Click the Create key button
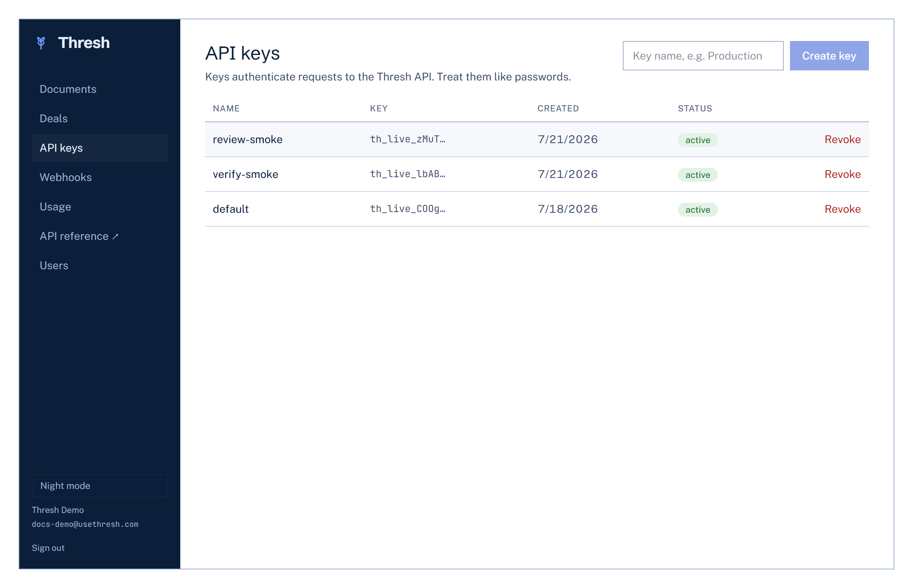 829,56
